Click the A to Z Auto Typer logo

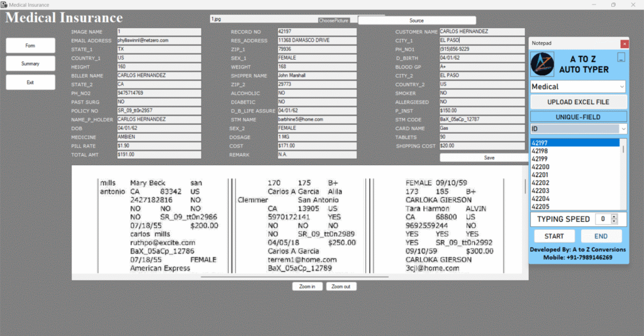[x=543, y=64]
